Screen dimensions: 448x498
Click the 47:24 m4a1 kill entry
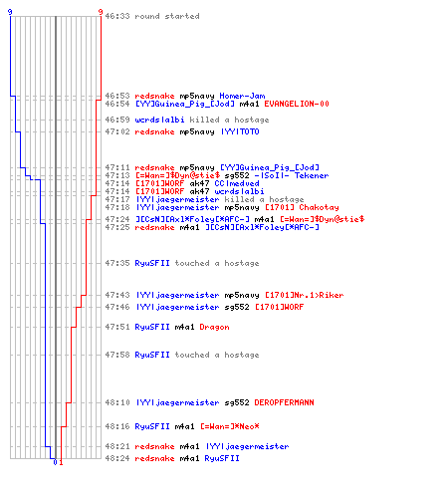pyautogui.click(x=235, y=219)
